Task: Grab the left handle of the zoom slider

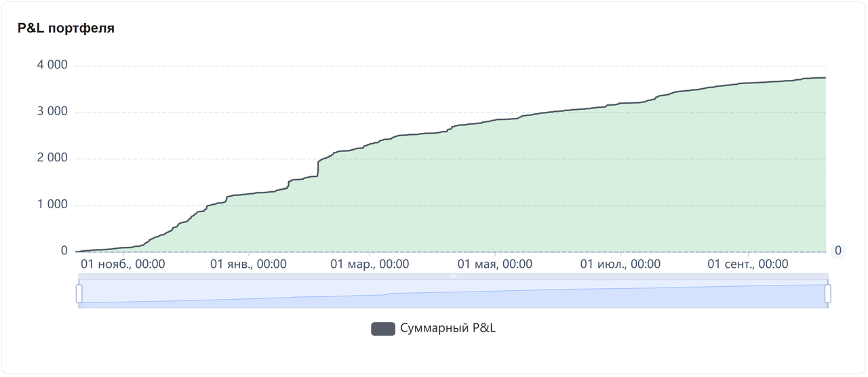Action: 79,294
